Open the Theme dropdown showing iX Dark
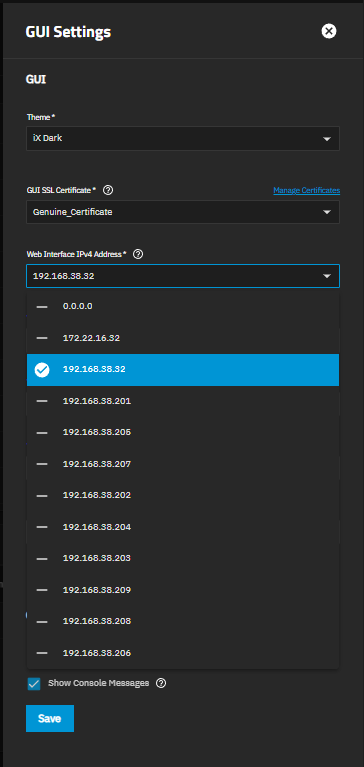Image resolution: width=364 pixels, height=767 pixels. [182, 138]
